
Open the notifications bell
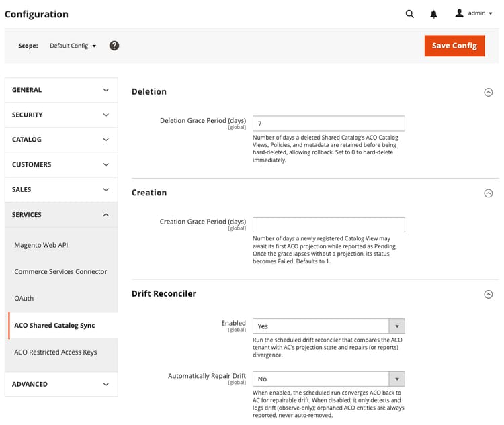[x=433, y=14]
